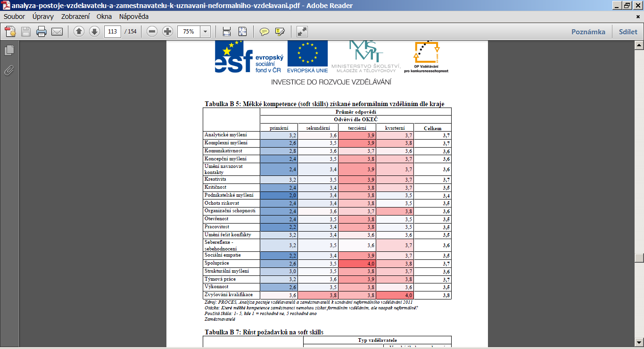Click the Fit width scrolling icon
Viewport: 644px width, 349px height.
(x=227, y=32)
